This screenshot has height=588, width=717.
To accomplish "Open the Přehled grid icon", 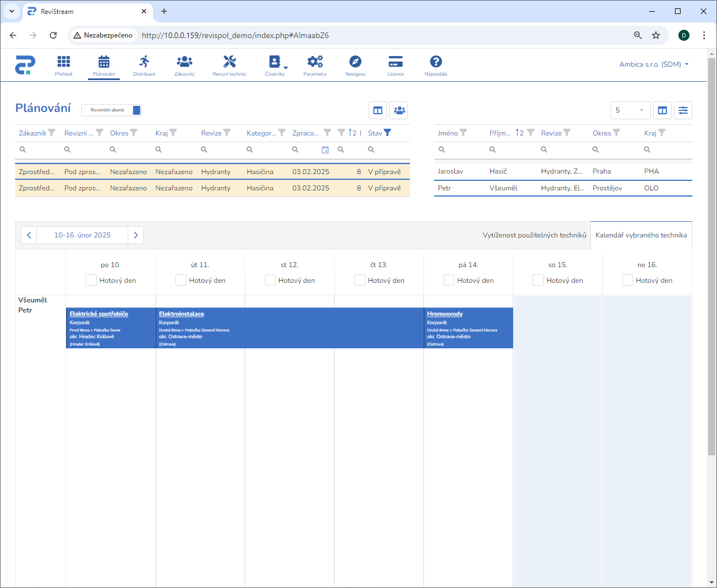I will 63,62.
